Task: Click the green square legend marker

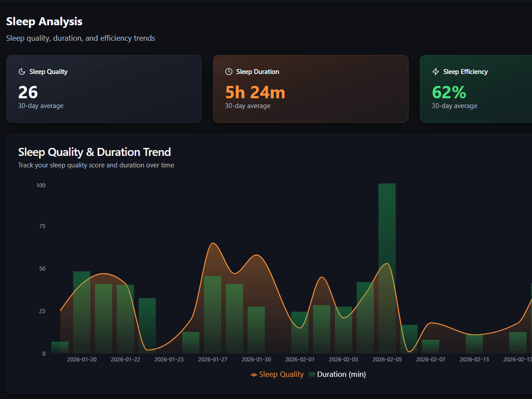Action: point(311,374)
